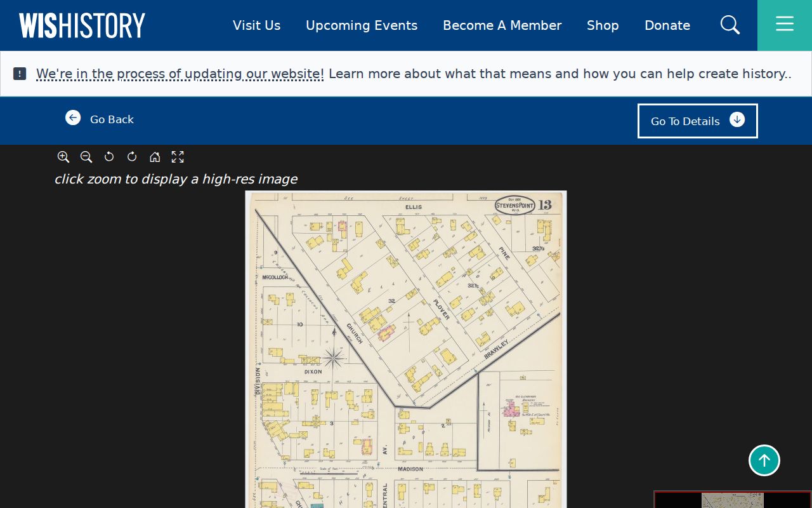Reset map view with home icon

coord(155,157)
